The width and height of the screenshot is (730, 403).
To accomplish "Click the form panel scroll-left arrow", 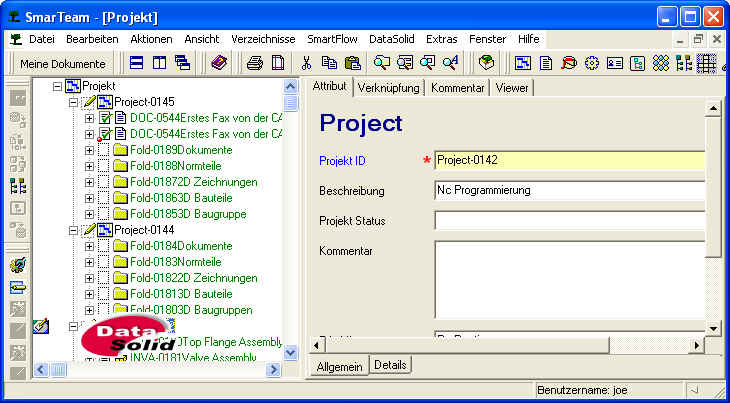I will point(317,345).
